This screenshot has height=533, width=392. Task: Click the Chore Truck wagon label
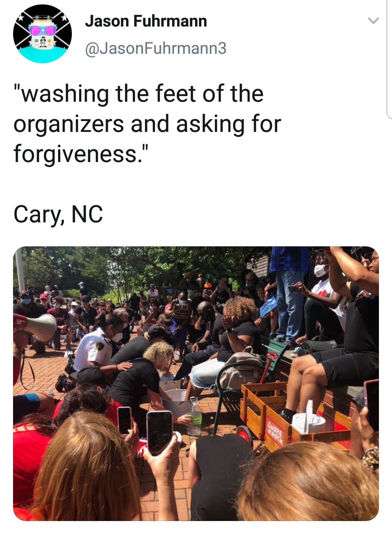275,432
